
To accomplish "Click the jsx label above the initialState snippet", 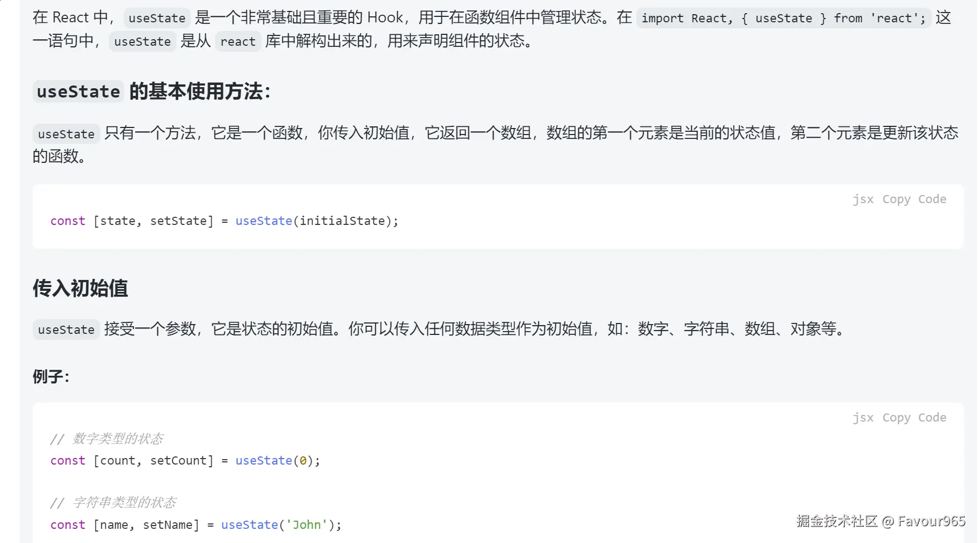I will pos(863,199).
